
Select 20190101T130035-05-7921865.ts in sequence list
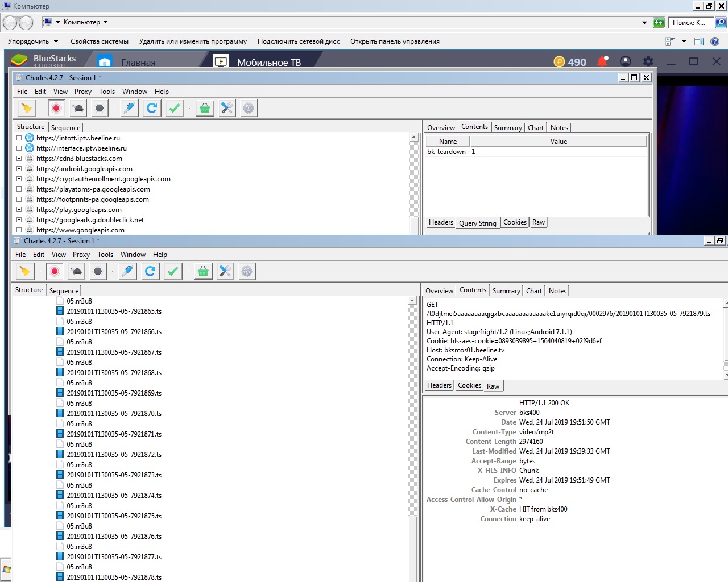coord(114,311)
